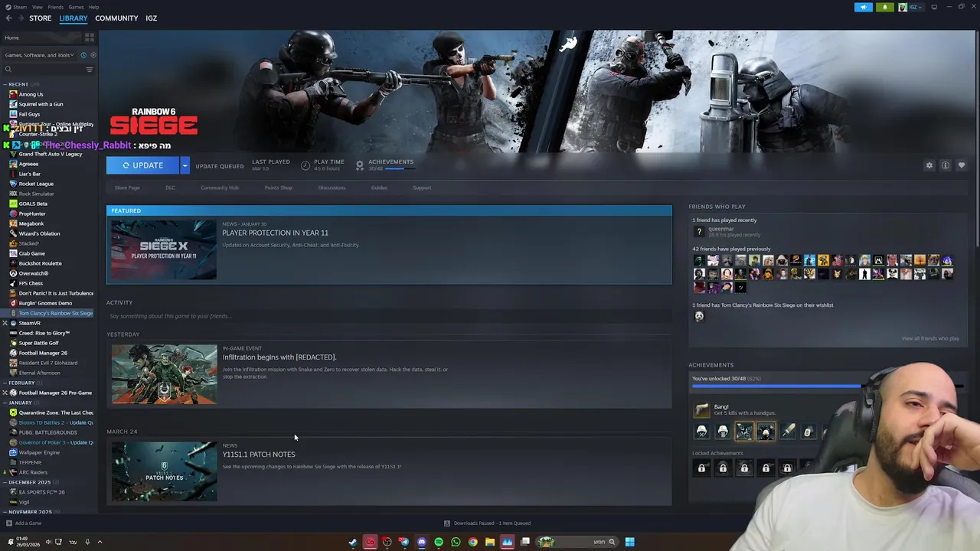Click the SteamVR game icon

click(x=13, y=323)
